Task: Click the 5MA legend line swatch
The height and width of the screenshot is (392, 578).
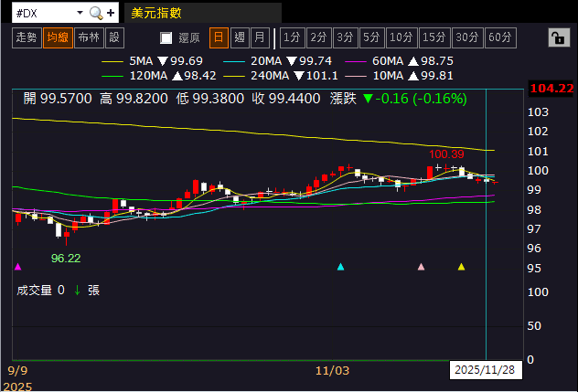Action: (112, 61)
